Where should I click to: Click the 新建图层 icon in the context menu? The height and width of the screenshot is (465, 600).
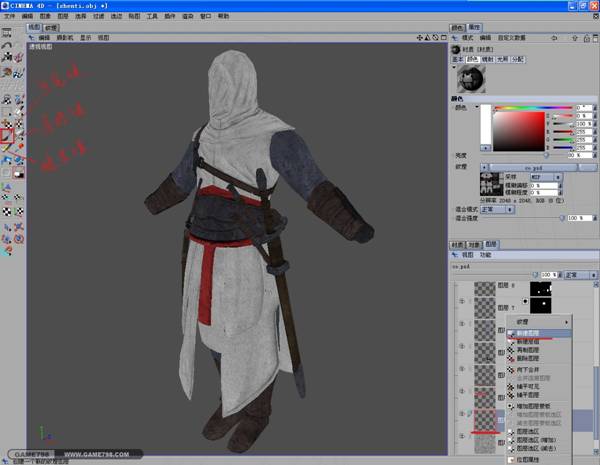point(512,333)
